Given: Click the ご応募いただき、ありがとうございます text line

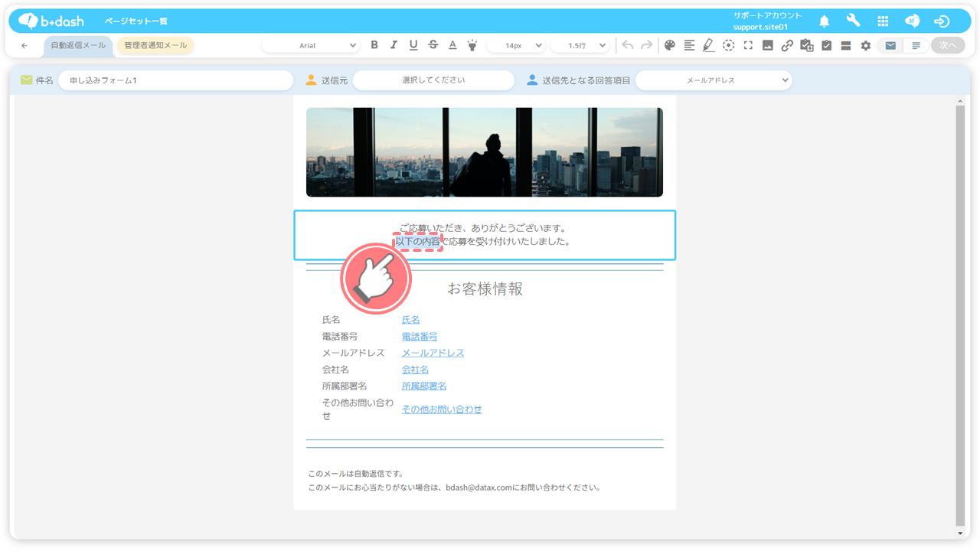Looking at the screenshot, I should tap(483, 228).
